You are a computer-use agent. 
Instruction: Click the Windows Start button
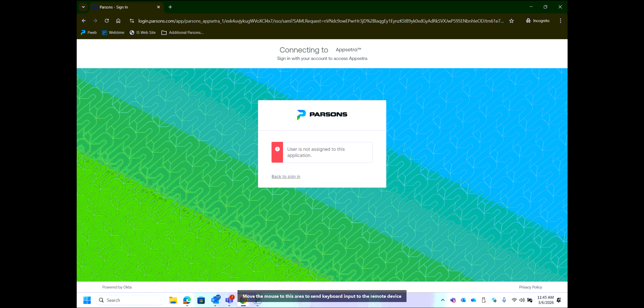coord(87,300)
